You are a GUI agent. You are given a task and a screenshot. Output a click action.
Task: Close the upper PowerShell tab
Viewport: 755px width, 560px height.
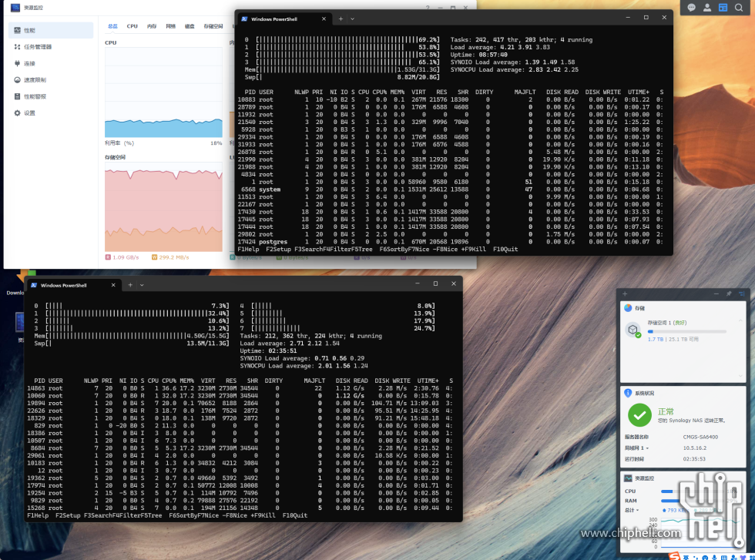(x=324, y=18)
